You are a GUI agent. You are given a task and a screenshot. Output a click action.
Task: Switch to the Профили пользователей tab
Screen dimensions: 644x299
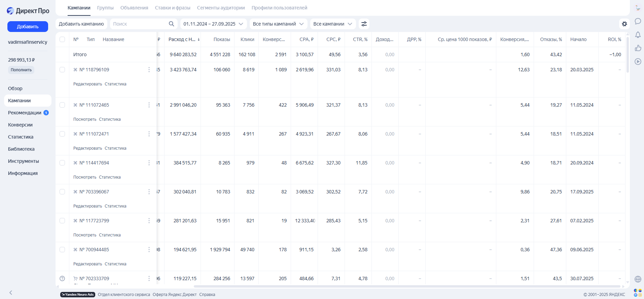pyautogui.click(x=279, y=8)
